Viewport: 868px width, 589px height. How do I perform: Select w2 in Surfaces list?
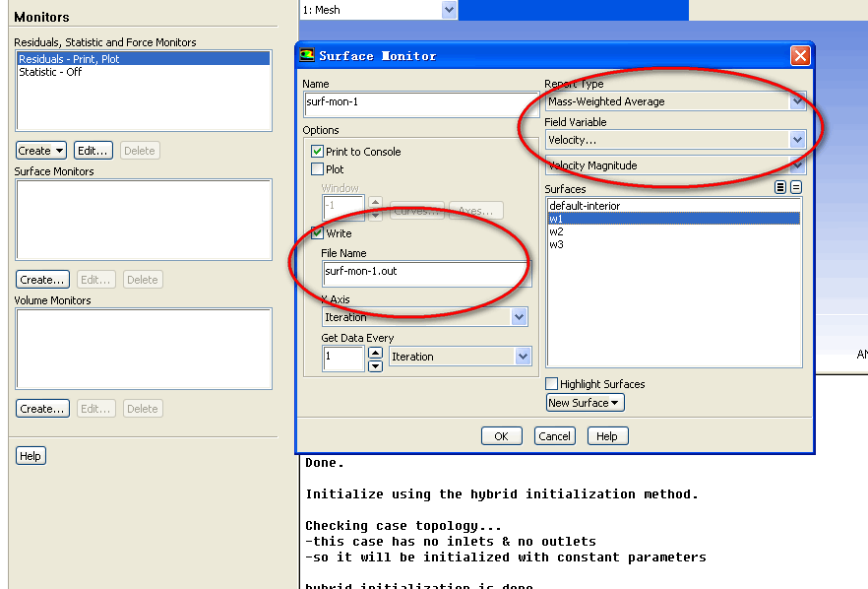(x=674, y=231)
